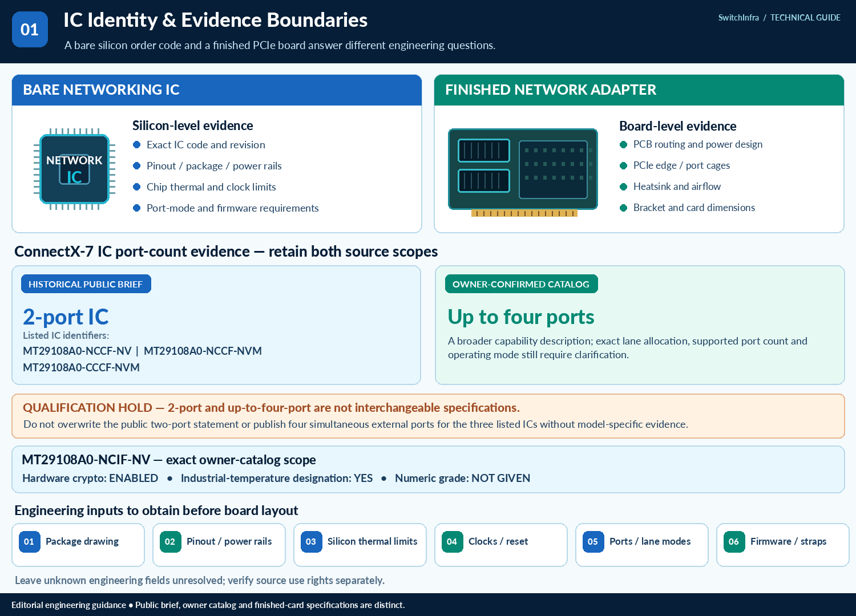The width and height of the screenshot is (856, 616).
Task: Click the 'Silicon thermal limits' card label
Action: [373, 542]
